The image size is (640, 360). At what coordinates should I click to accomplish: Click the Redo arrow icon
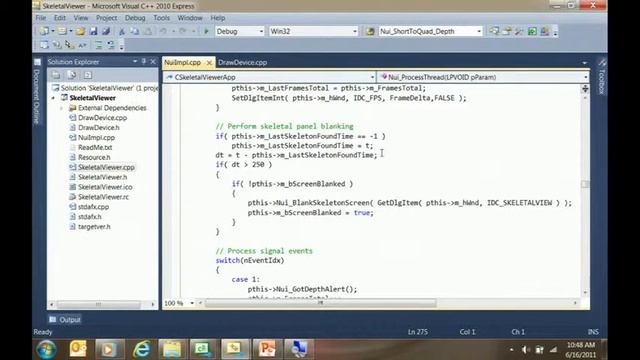point(182,31)
